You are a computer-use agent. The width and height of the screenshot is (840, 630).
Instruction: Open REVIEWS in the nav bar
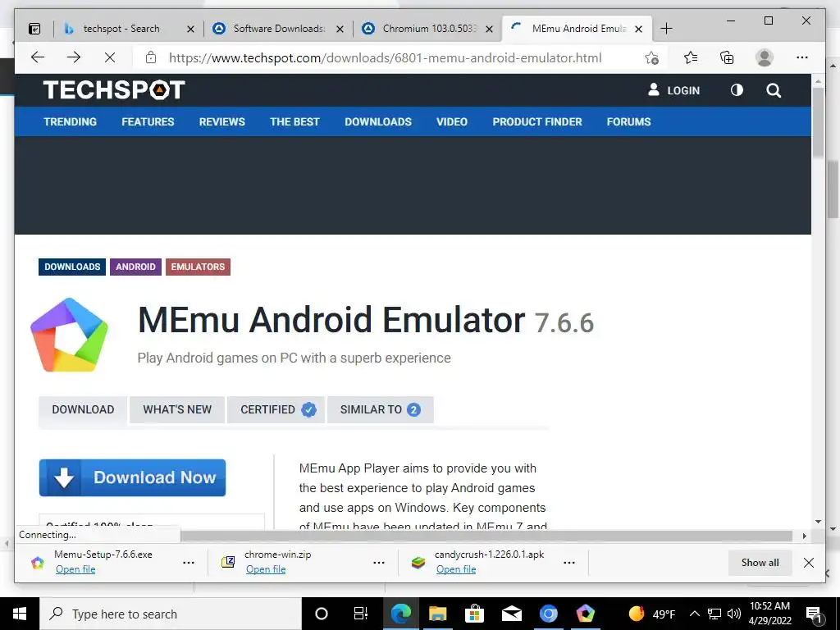pos(221,121)
